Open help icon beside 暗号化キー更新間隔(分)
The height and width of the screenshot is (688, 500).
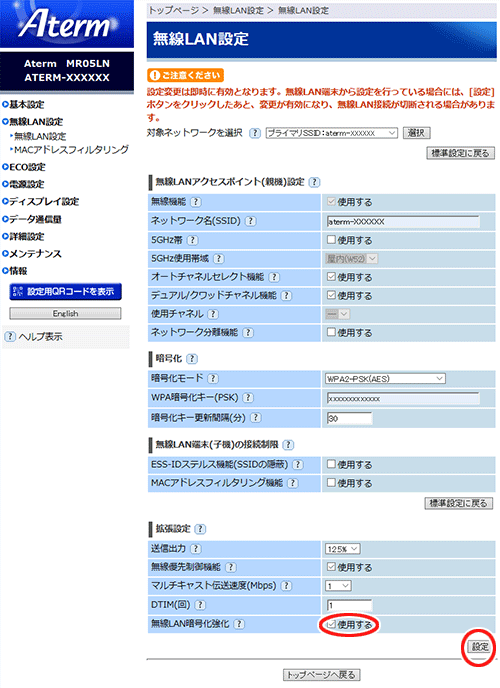pyautogui.click(x=256, y=417)
